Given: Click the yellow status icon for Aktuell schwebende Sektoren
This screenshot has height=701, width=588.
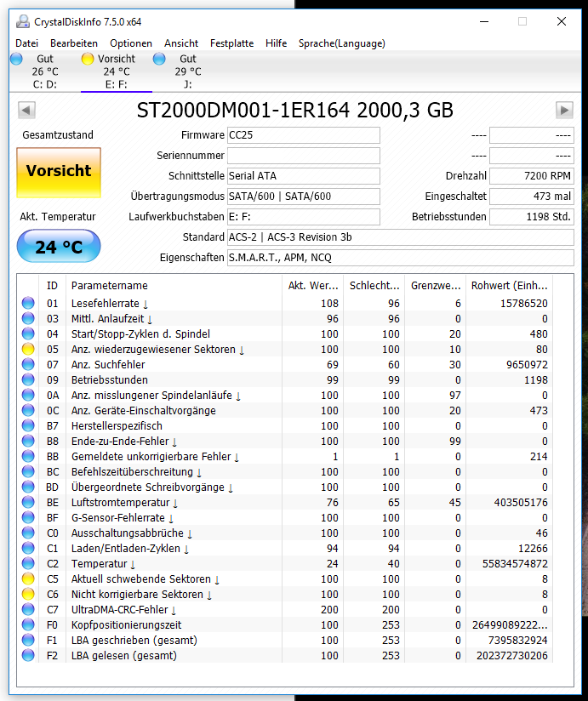Looking at the screenshot, I should pyautogui.click(x=28, y=579).
